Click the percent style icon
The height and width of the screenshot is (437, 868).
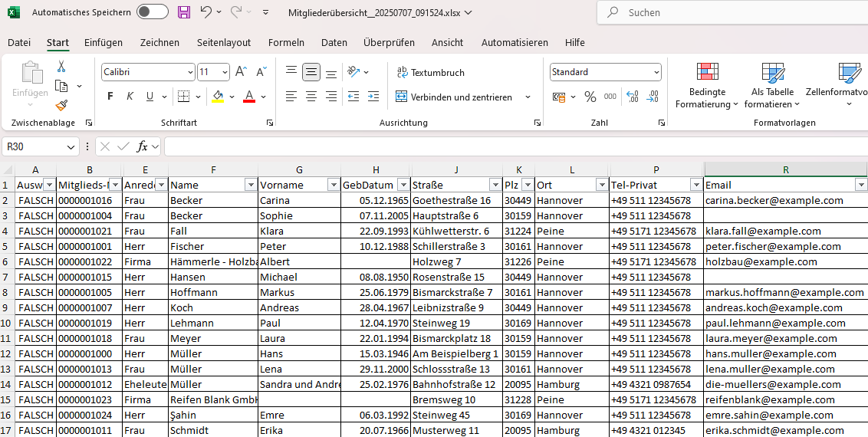pos(590,97)
